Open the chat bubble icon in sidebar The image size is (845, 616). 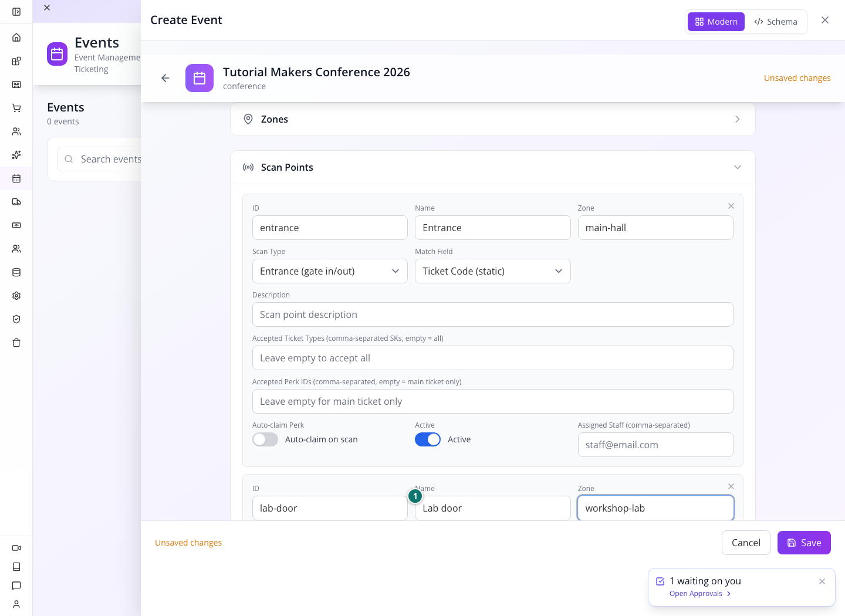click(16, 585)
